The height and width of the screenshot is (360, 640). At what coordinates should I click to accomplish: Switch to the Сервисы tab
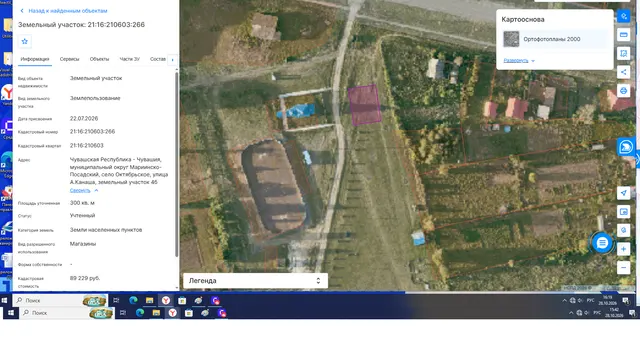[69, 59]
